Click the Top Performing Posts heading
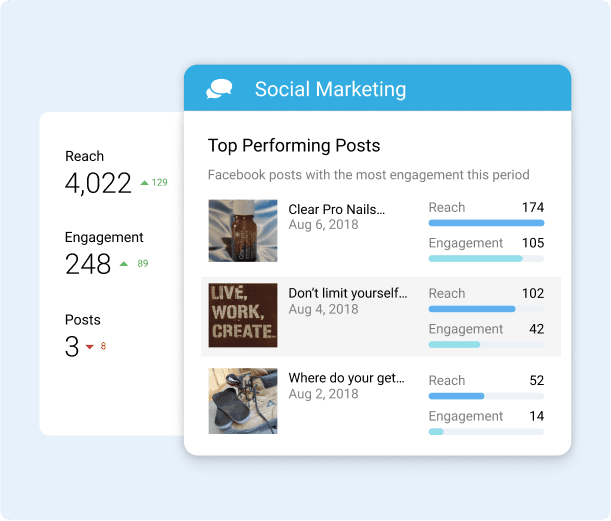This screenshot has height=521, width=611. click(x=294, y=146)
